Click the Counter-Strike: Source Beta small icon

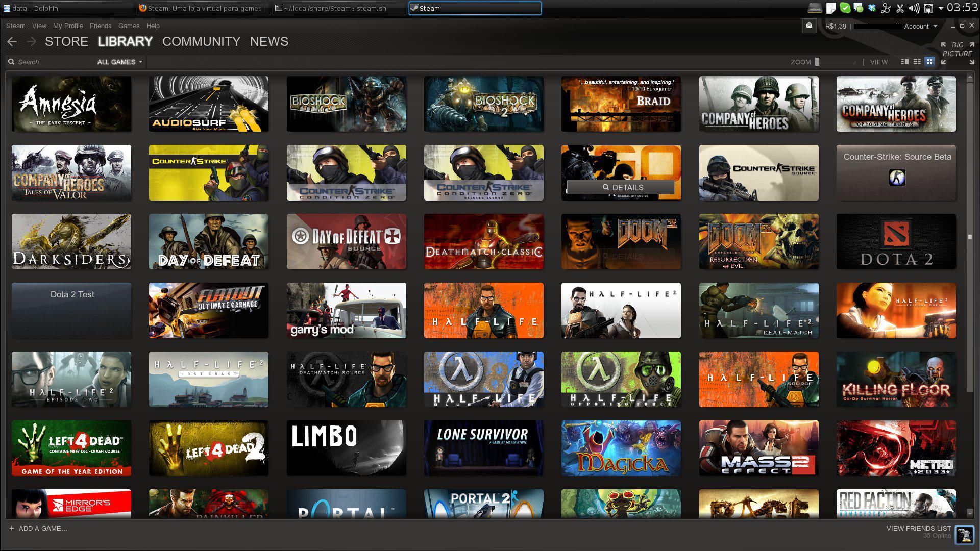tap(897, 178)
